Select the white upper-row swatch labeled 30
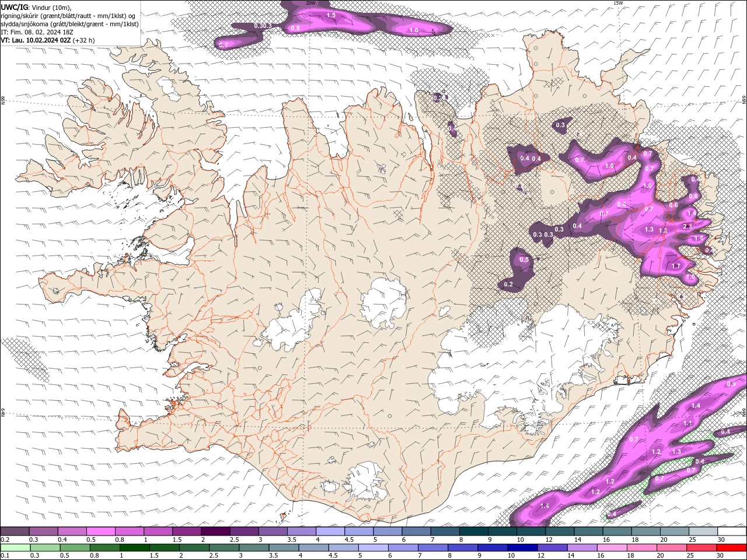The height and width of the screenshot is (560, 747). pyautogui.click(x=732, y=531)
